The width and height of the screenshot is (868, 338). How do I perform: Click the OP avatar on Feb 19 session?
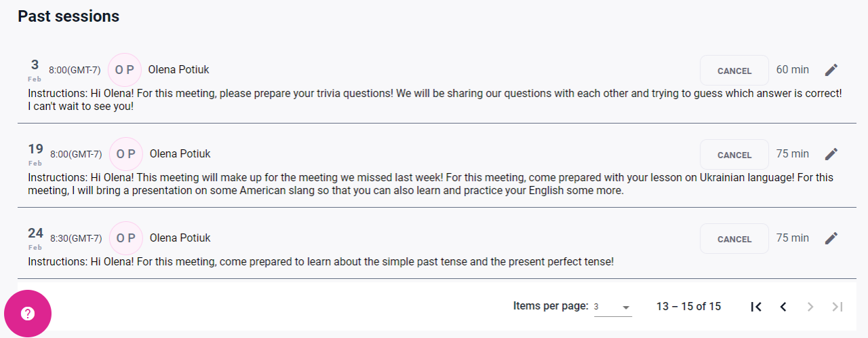click(125, 154)
